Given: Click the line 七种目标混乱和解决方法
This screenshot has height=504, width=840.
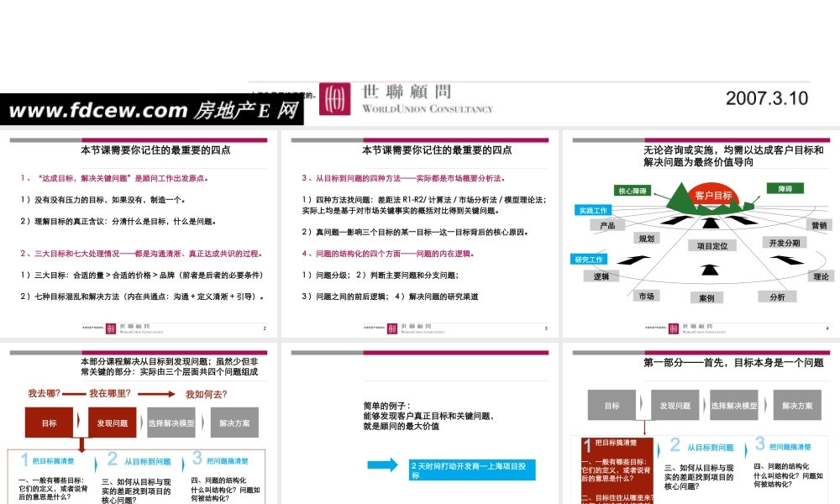Looking at the screenshot, I should pyautogui.click(x=143, y=297).
